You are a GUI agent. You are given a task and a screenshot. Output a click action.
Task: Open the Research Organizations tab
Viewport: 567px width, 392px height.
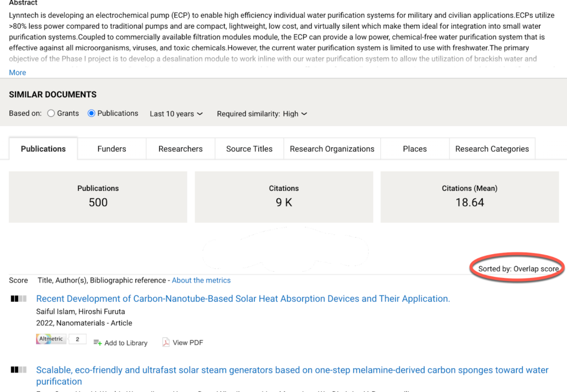coord(332,149)
